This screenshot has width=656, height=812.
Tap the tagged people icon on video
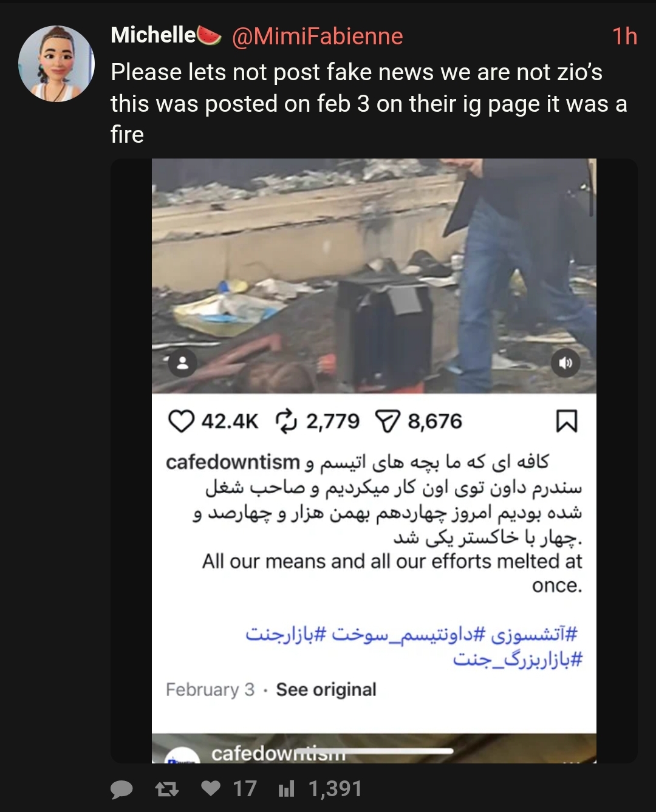[x=182, y=363]
